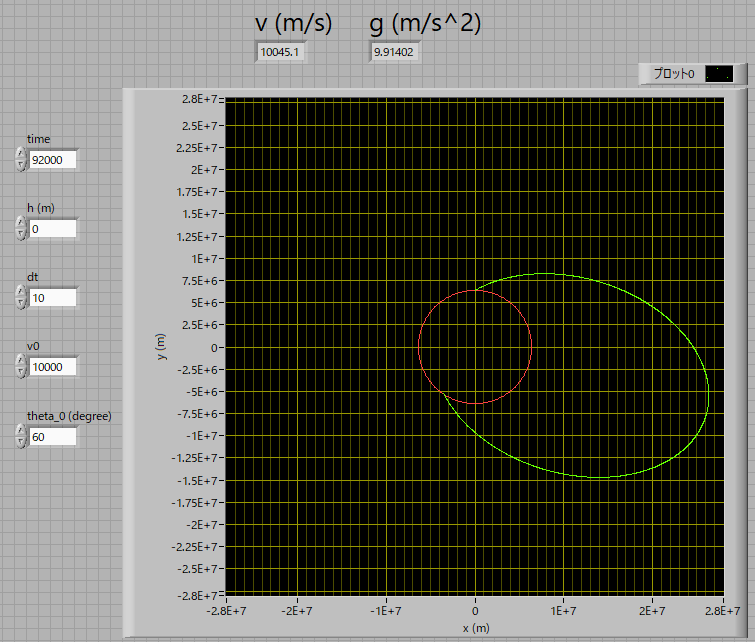Click the 'g (m/s^2)' heading
Screen dimensions: 755x642
pos(425,24)
